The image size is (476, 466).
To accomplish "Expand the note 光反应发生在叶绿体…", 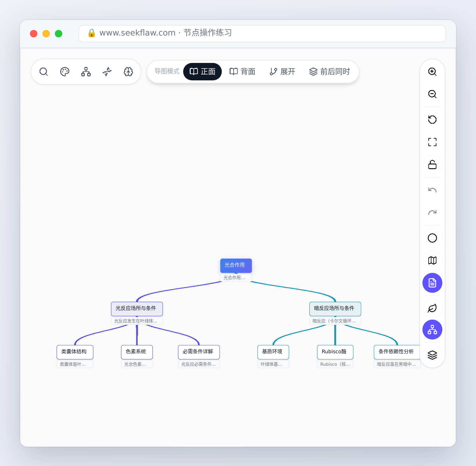I will point(137,321).
